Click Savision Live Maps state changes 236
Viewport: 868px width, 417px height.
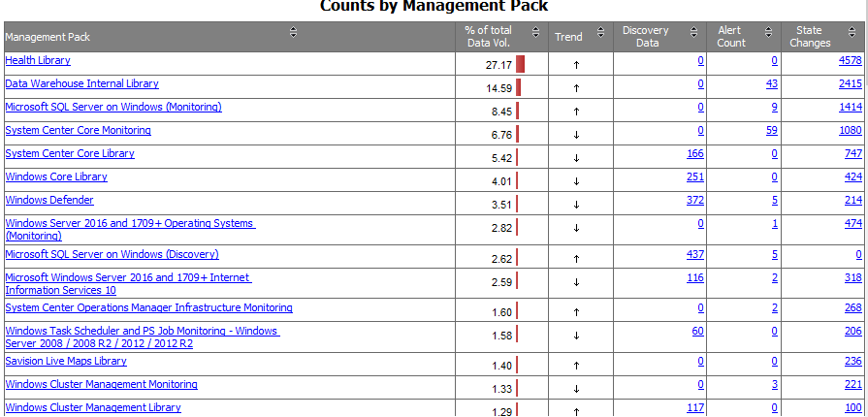tap(853, 361)
